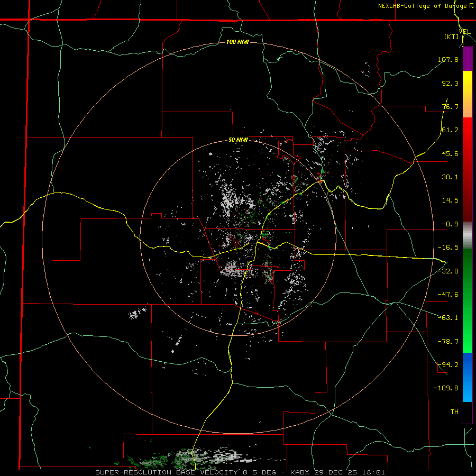
Task: Click the -94.2 velocity scale value
Action: 448,364
